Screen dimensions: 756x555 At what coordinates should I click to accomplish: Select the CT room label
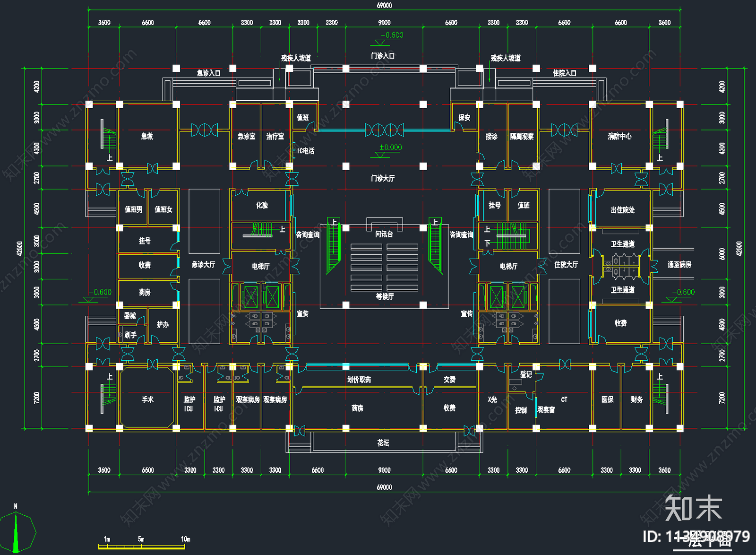coord(564,399)
